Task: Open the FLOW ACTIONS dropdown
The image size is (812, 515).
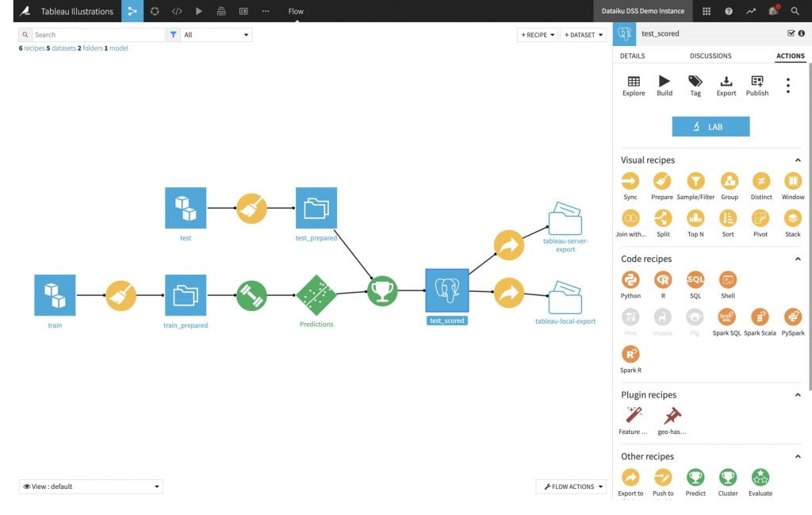Action: (x=573, y=486)
